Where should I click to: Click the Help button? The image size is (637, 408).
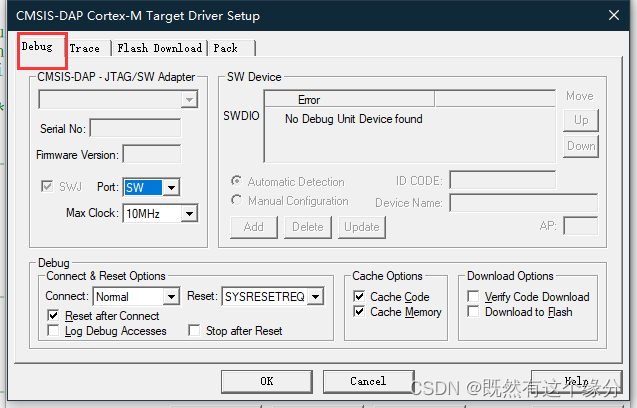tap(576, 382)
